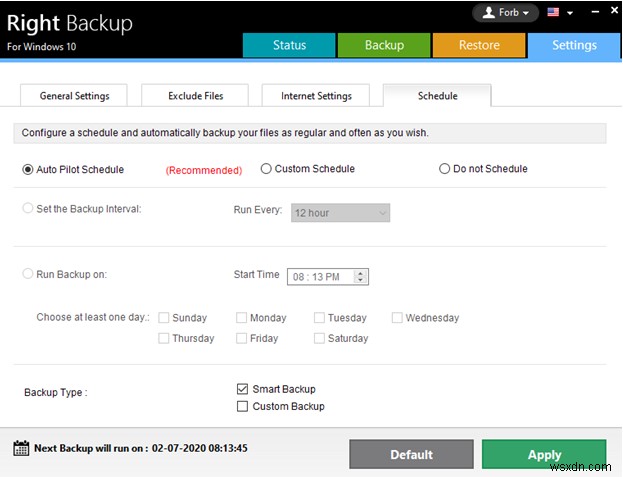
Task: Open the General Settings tab
Action: pyautogui.click(x=74, y=96)
